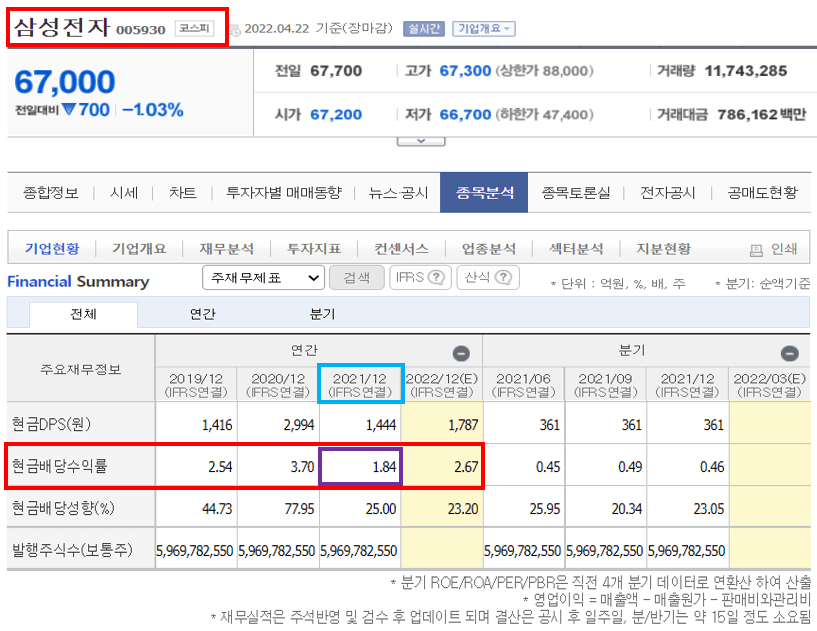The height and width of the screenshot is (631, 817).
Task: Click the 2.67 estimated yield cell
Action: (442, 466)
